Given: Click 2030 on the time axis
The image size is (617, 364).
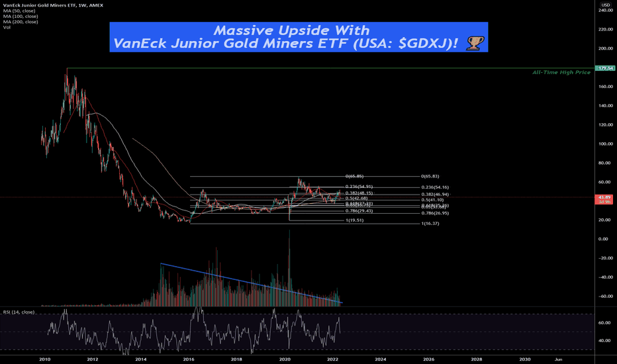Looking at the screenshot, I should click(524, 359).
